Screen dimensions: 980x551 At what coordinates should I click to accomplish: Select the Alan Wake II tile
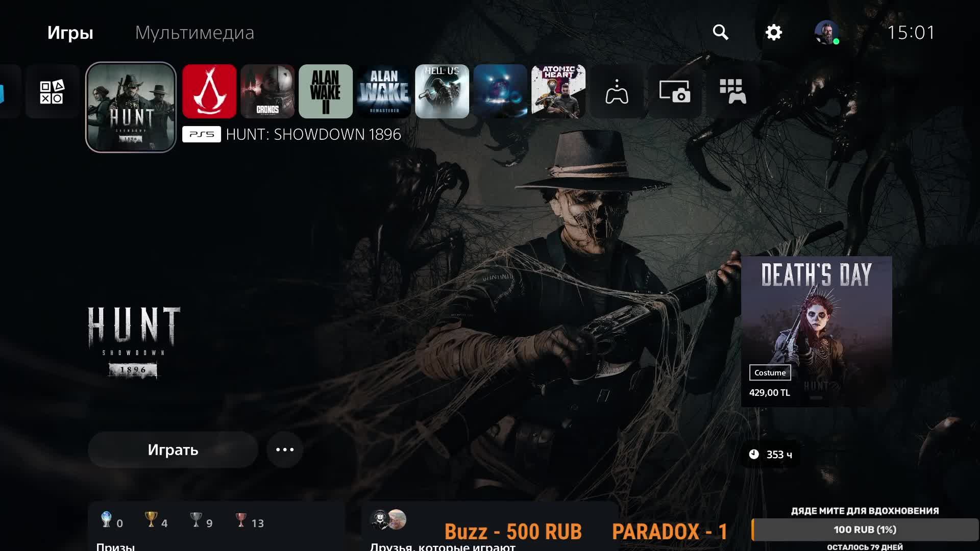tap(326, 91)
